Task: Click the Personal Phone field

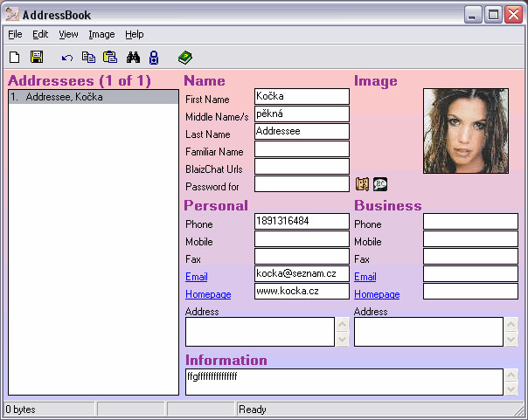Action: click(x=302, y=221)
